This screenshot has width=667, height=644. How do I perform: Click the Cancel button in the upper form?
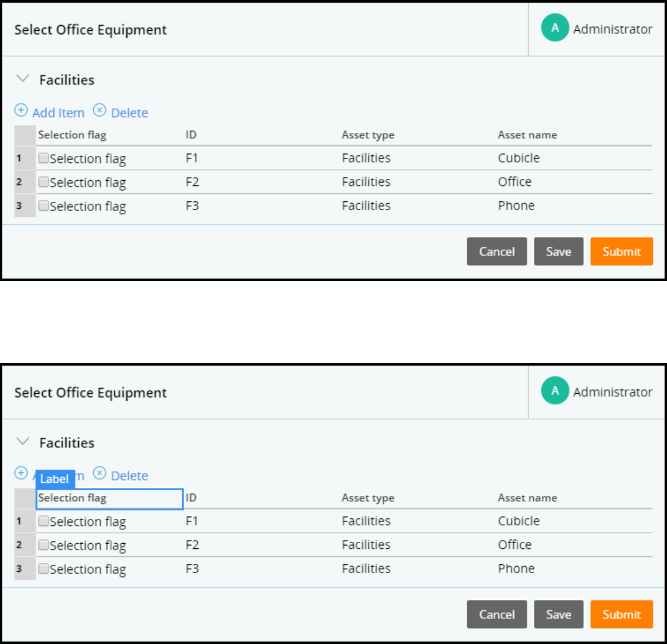(x=497, y=252)
